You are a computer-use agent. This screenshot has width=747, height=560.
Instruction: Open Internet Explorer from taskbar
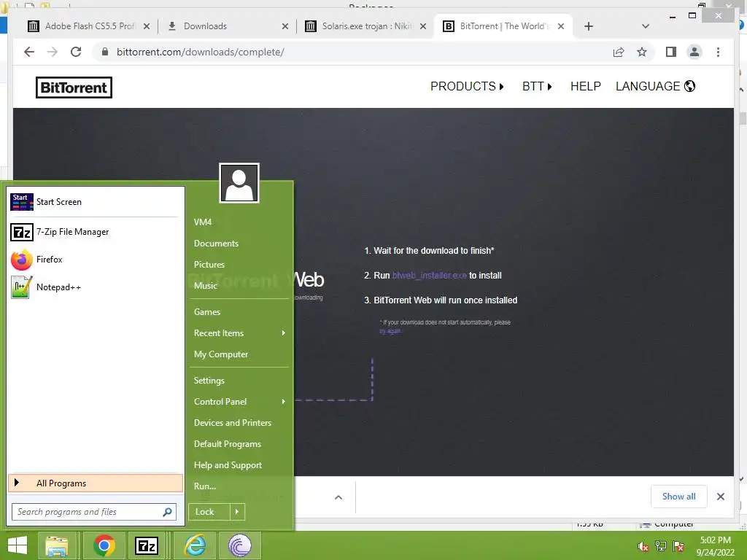pos(195,545)
